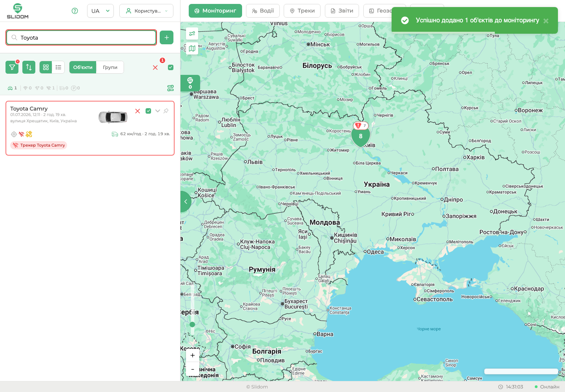Pin the Toyota Camry card
Image resolution: width=565 pixels, height=392 pixels.
point(166,111)
